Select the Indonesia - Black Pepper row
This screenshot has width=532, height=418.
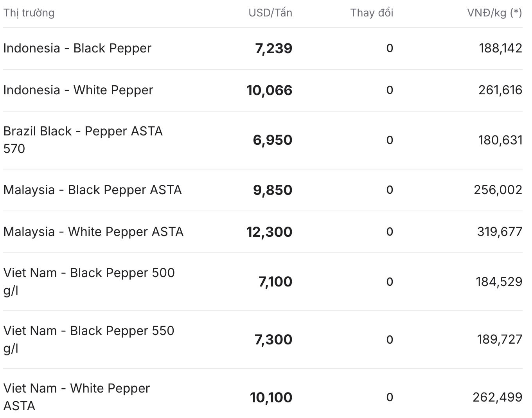point(263,49)
